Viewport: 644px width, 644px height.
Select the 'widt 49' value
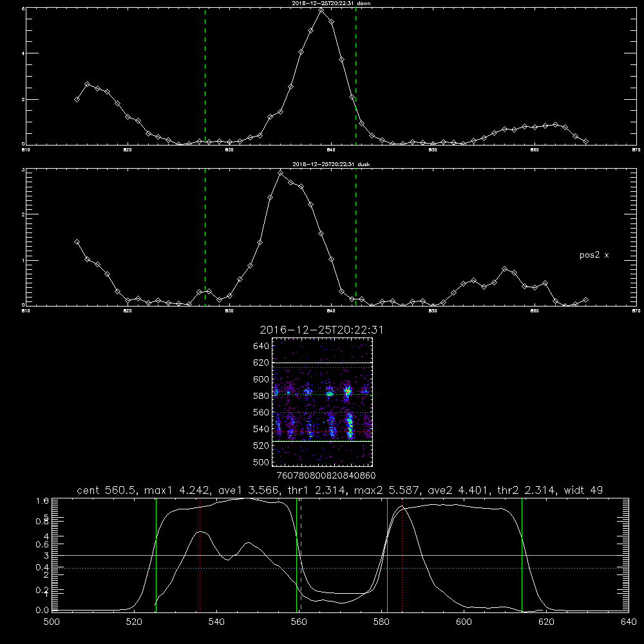pos(583,490)
